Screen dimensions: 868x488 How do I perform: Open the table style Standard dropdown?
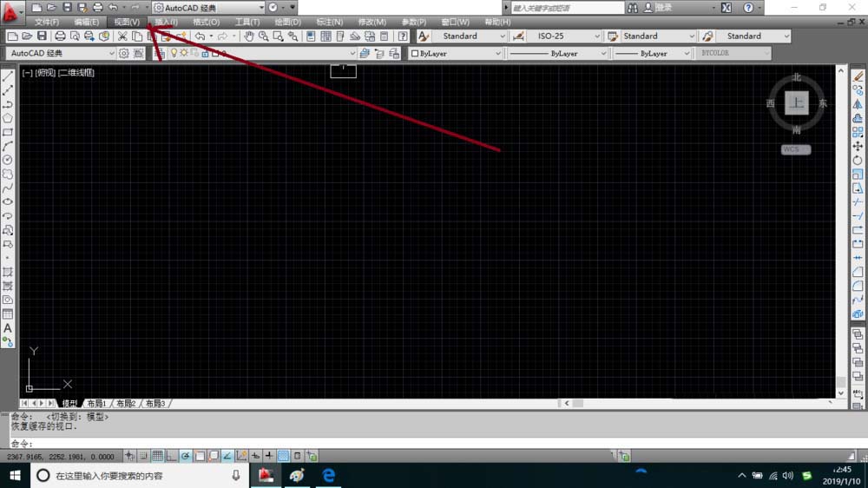click(x=658, y=36)
